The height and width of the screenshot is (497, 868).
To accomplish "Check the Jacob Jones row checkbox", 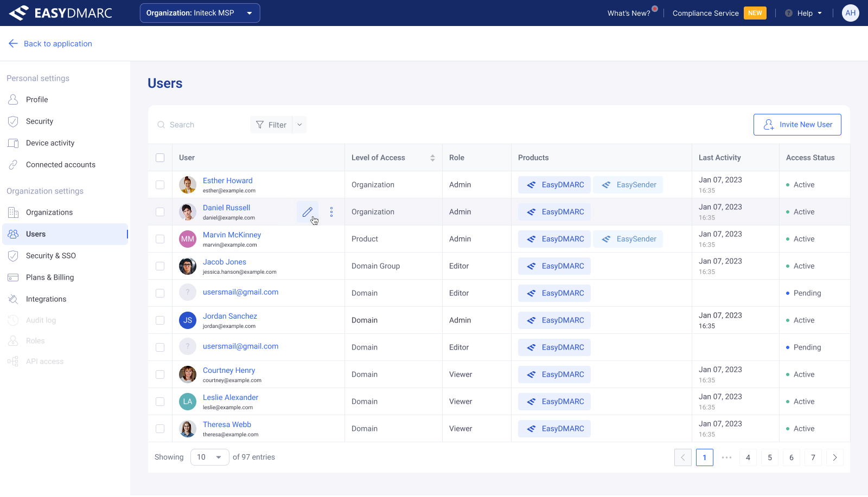I will 160,266.
